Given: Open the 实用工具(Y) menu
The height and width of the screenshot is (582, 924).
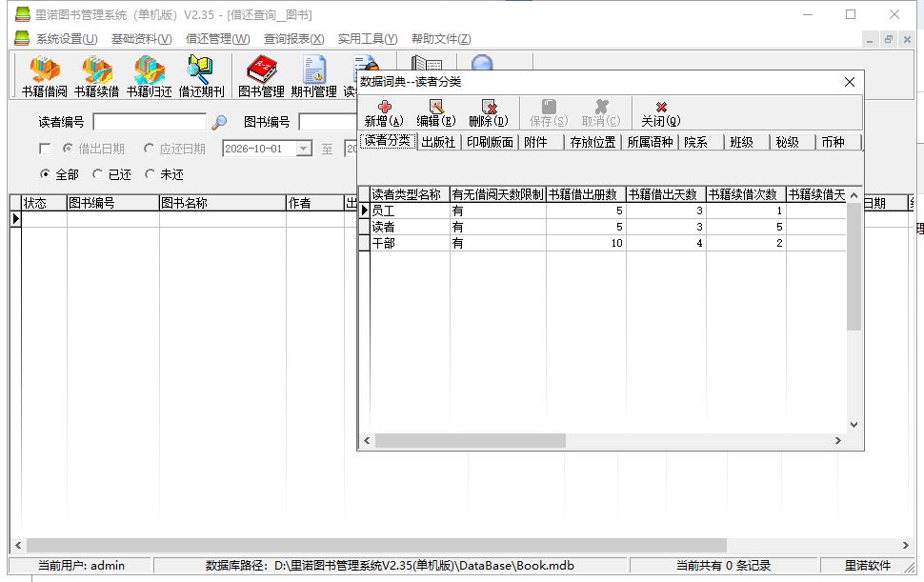Looking at the screenshot, I should point(368,39).
